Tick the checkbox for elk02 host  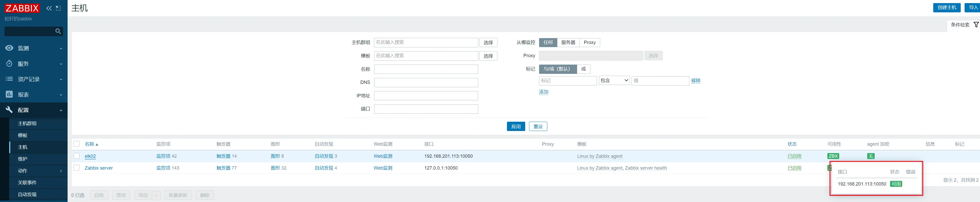[x=77, y=156]
